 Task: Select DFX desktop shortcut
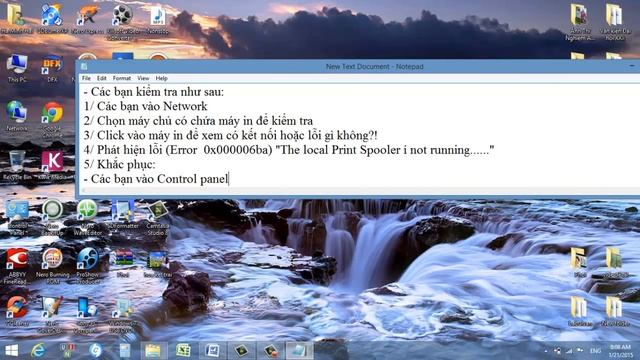(x=52, y=68)
